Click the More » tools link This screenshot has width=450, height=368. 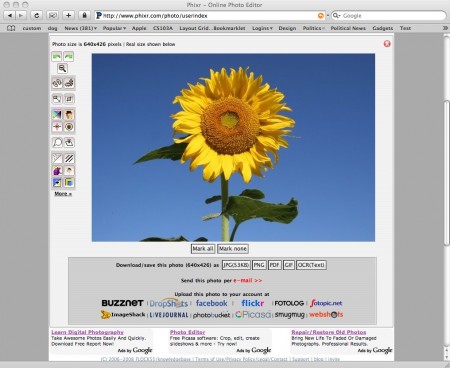click(63, 194)
